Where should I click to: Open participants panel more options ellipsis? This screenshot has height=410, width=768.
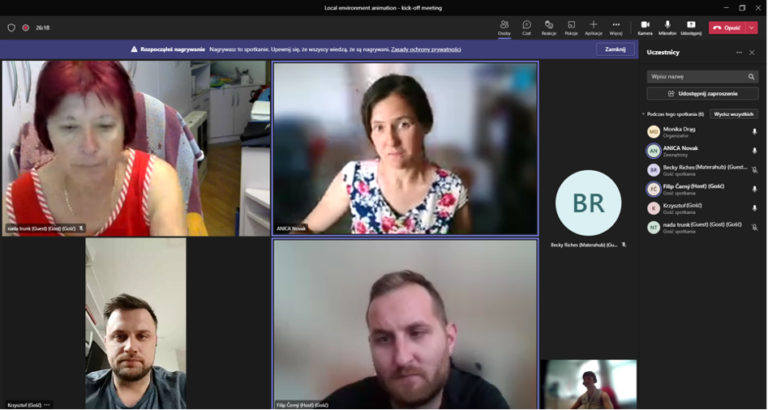point(739,52)
